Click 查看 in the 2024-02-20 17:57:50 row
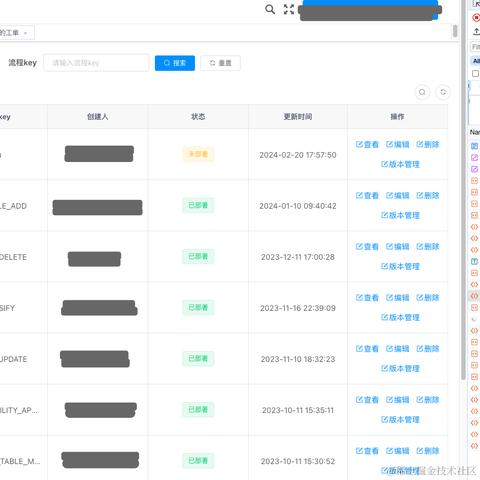Screen dimensions: 480x480 pyautogui.click(x=367, y=144)
